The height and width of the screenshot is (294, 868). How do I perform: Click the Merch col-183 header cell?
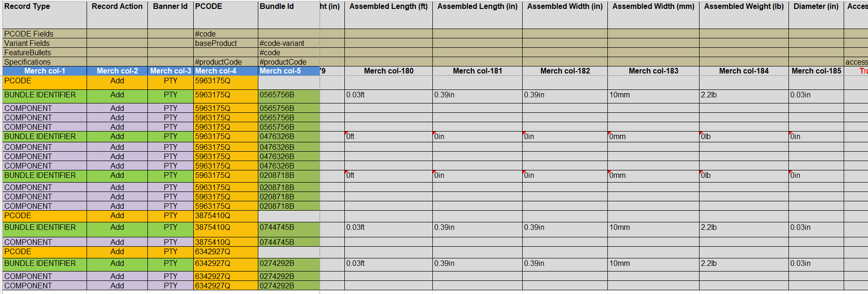coord(653,71)
